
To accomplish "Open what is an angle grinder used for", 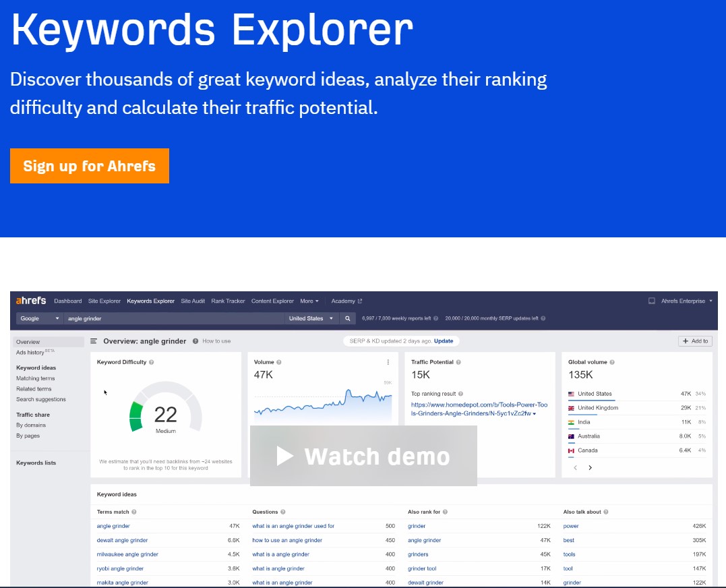I will point(293,526).
